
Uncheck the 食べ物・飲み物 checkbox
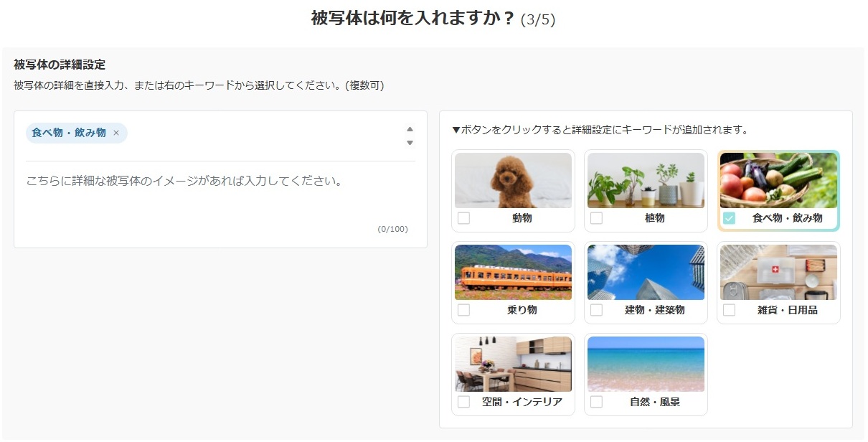pos(729,218)
